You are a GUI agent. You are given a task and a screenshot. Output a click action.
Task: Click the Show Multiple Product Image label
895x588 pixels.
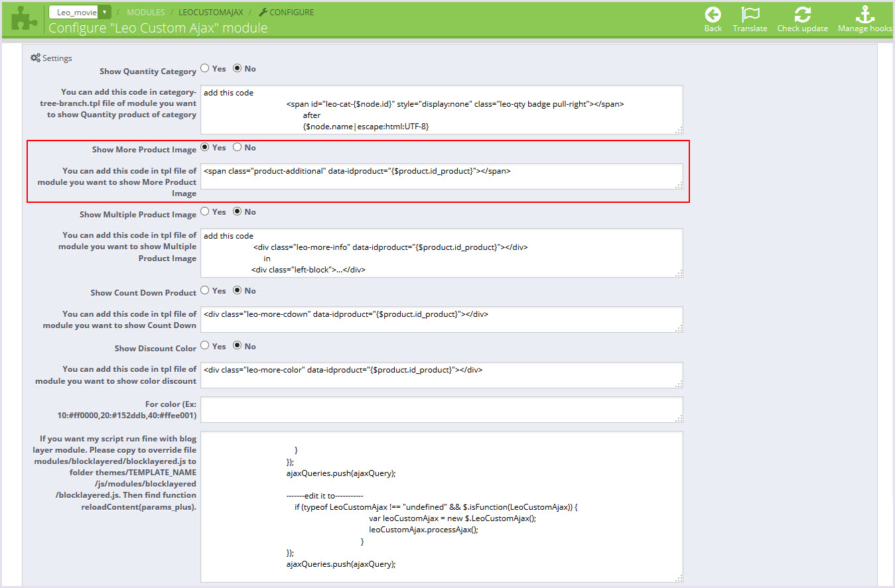tap(138, 215)
